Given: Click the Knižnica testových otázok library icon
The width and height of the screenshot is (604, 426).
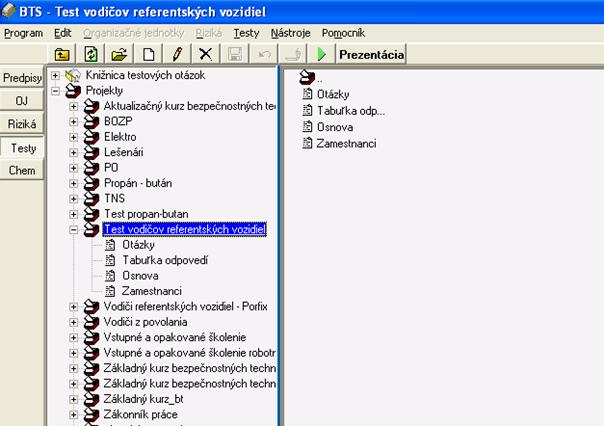Looking at the screenshot, I should pos(73,75).
